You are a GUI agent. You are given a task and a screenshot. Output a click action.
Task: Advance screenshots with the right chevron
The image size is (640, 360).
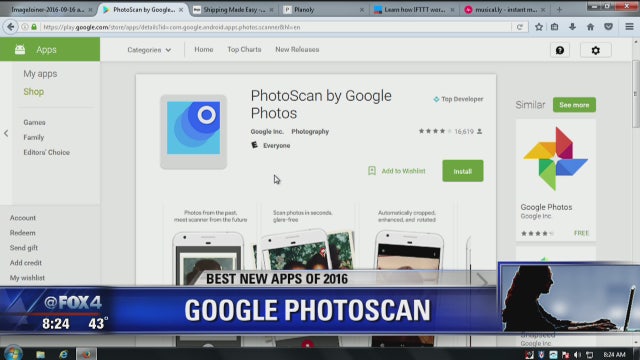(482, 280)
